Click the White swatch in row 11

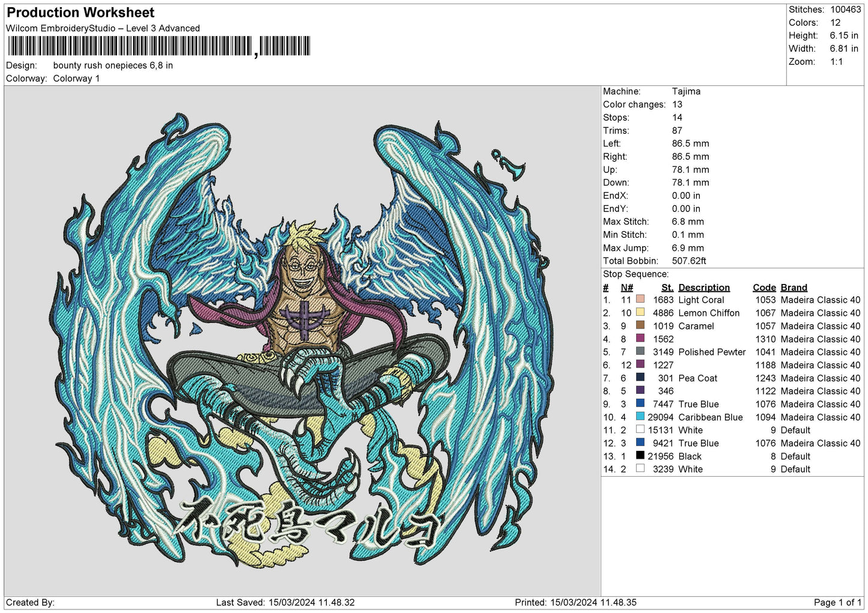click(x=640, y=430)
